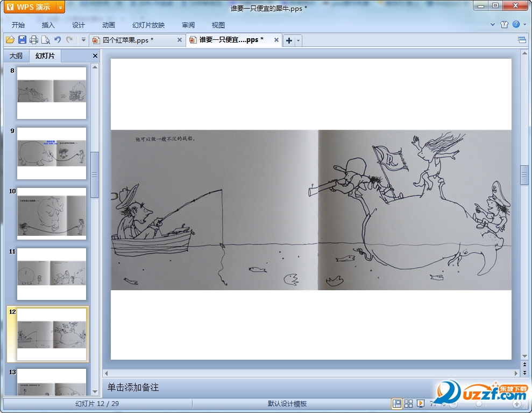The height and width of the screenshot is (413, 532).
Task: Go to previous slide with double-up arrow
Action: coord(524,365)
